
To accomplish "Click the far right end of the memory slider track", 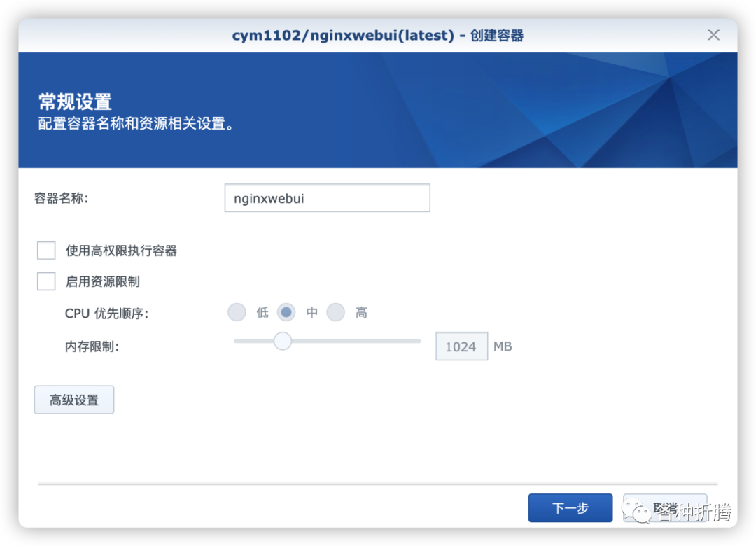I will click(419, 341).
